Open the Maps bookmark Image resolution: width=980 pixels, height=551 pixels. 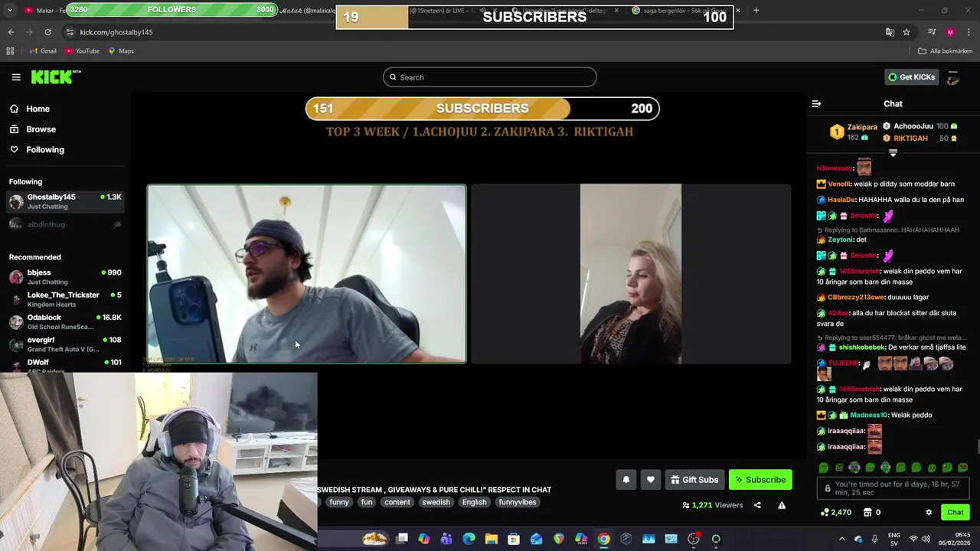point(121,51)
